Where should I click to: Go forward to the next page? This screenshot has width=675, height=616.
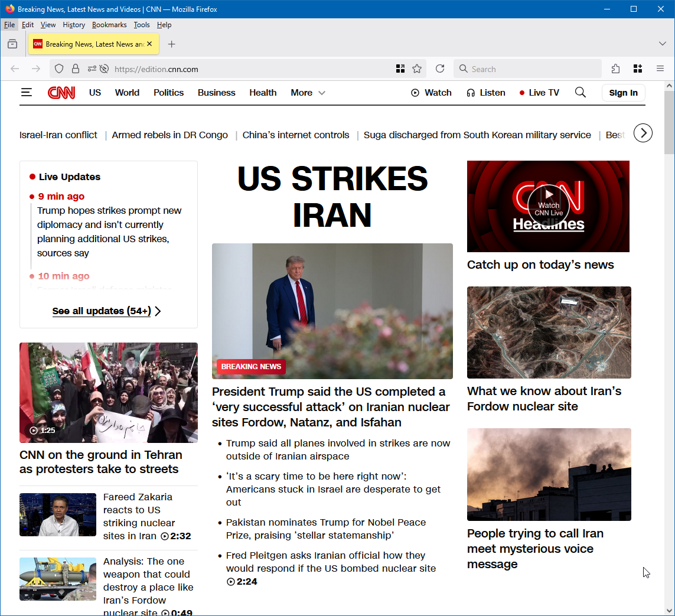[x=36, y=69]
